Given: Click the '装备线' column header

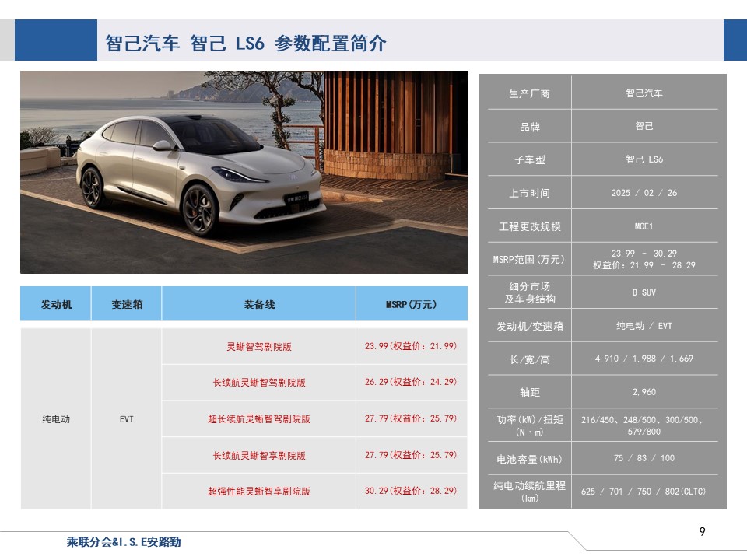Looking at the screenshot, I should pos(259,304).
